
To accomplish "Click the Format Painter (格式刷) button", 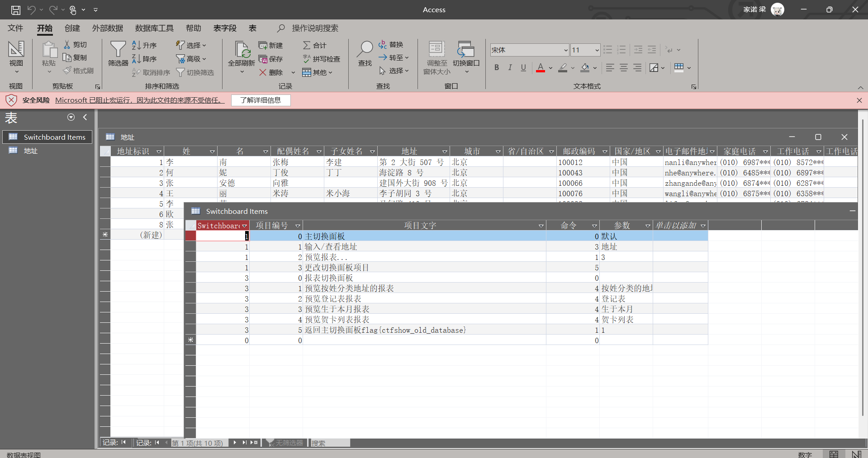I will tap(79, 71).
